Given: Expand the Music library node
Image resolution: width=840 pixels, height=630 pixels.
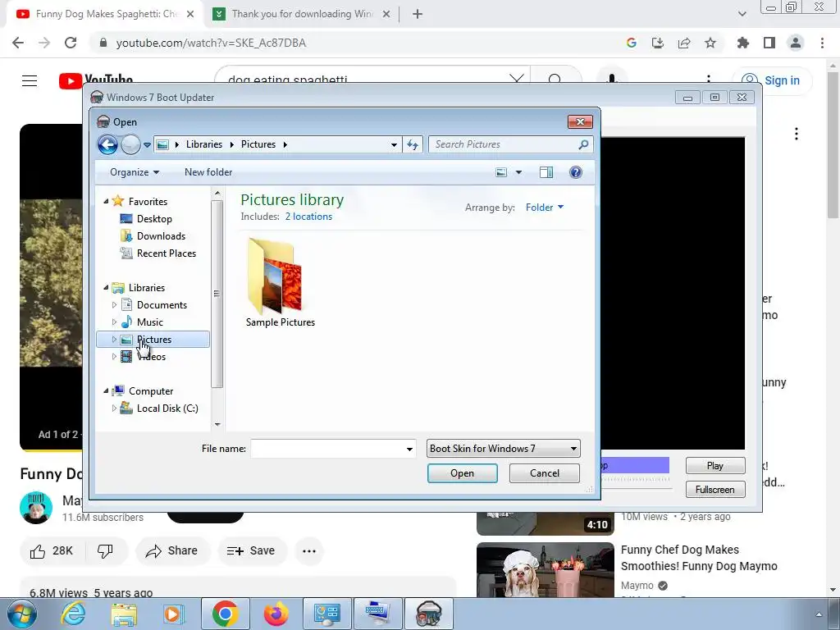Looking at the screenshot, I should click(x=114, y=322).
